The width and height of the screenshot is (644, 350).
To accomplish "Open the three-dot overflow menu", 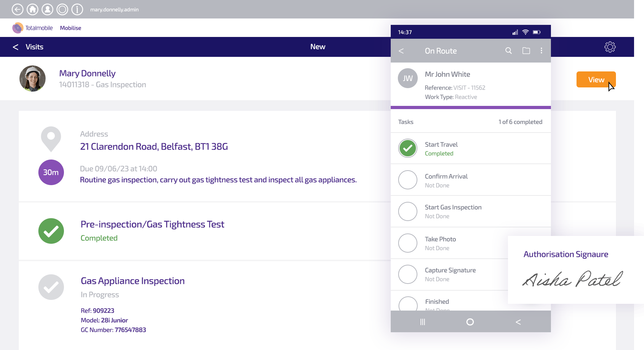I will pos(541,51).
